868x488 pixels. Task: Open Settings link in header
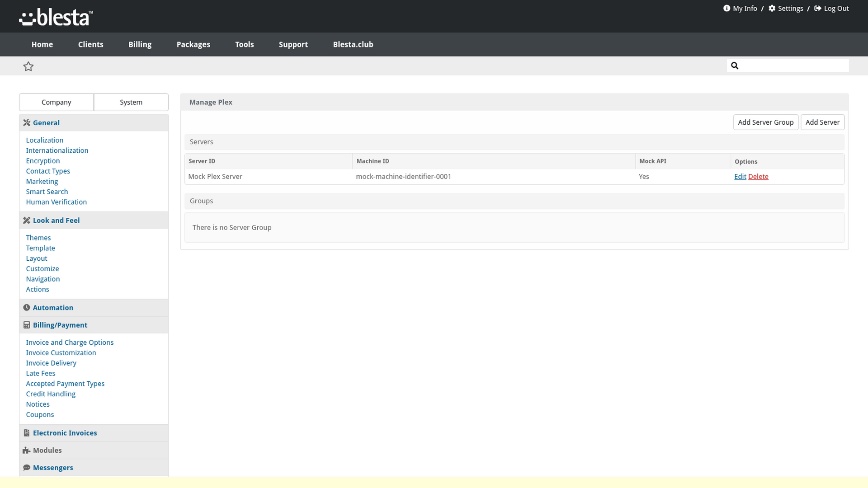(791, 8)
